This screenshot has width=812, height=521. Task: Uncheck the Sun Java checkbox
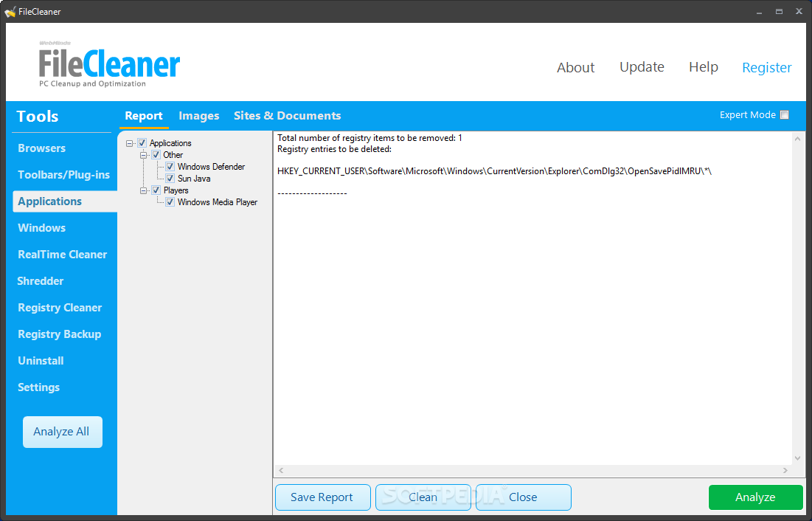[170, 179]
